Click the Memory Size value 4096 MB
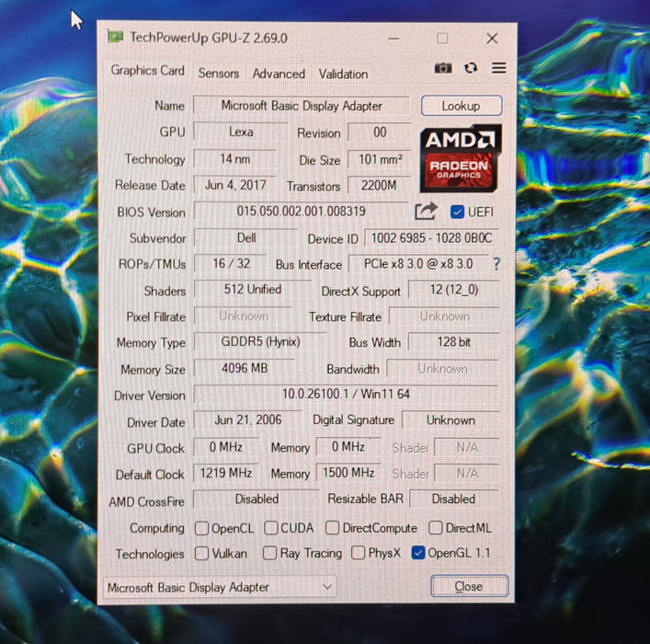Screen dimensions: 650x644 pyautogui.click(x=245, y=369)
